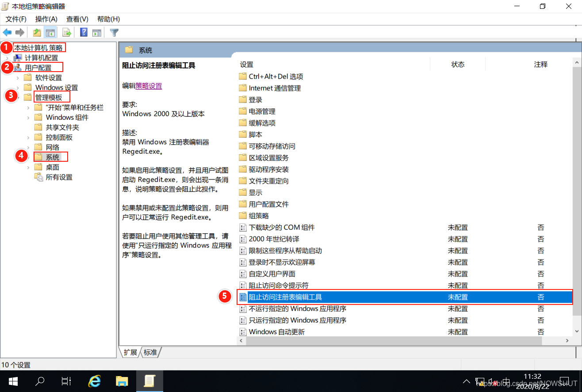The height and width of the screenshot is (392, 582).
Task: Select the 管理模板 tree item
Action: (x=49, y=98)
